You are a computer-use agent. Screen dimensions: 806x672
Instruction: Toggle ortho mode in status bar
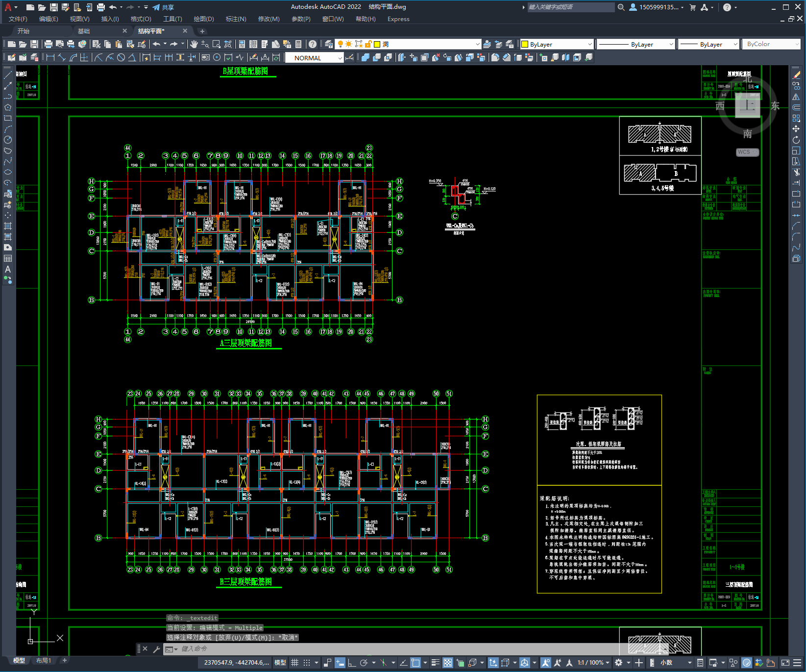click(352, 663)
